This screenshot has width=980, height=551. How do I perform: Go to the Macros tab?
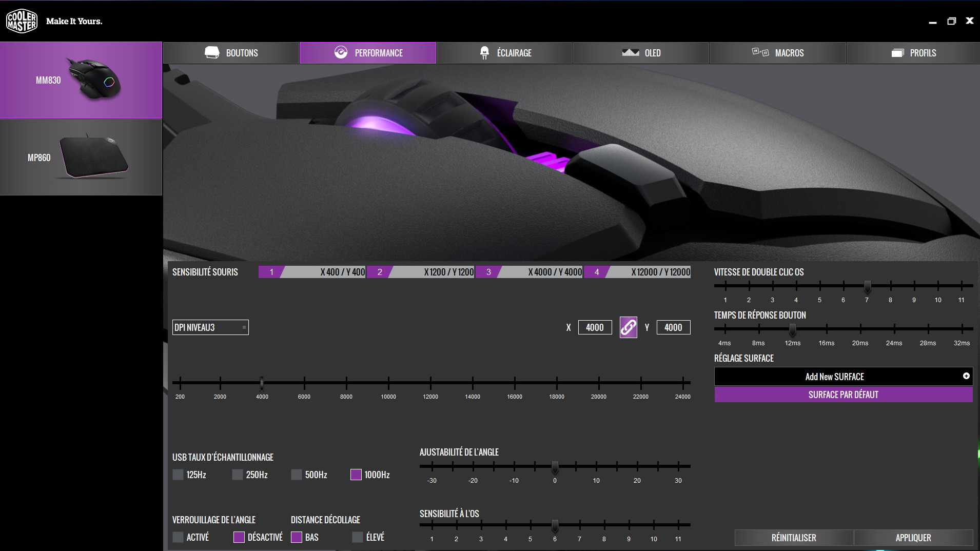[777, 53]
